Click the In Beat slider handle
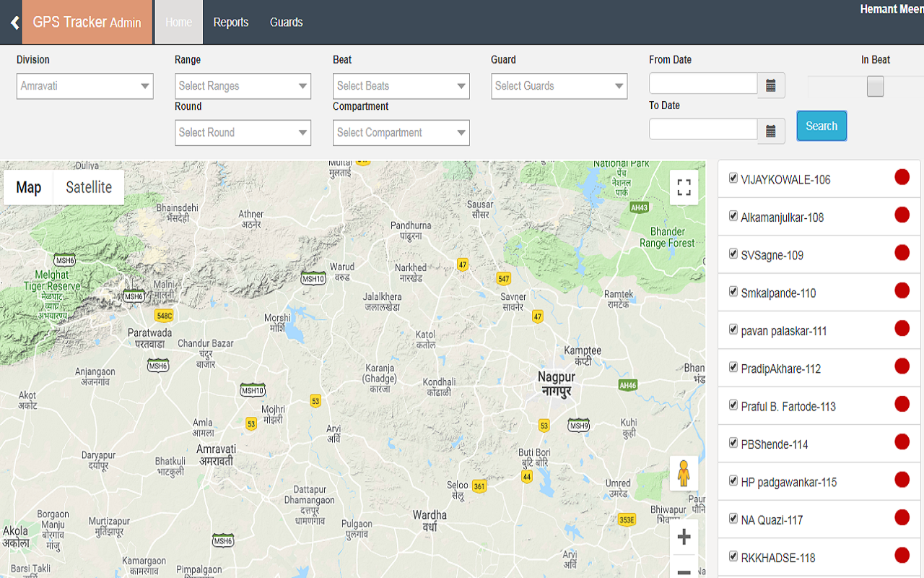 [875, 87]
